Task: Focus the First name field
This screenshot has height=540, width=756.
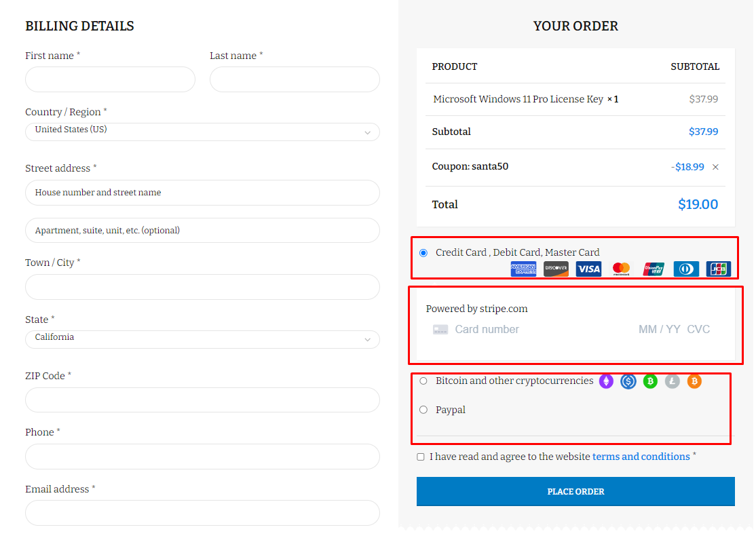Action: [x=110, y=79]
